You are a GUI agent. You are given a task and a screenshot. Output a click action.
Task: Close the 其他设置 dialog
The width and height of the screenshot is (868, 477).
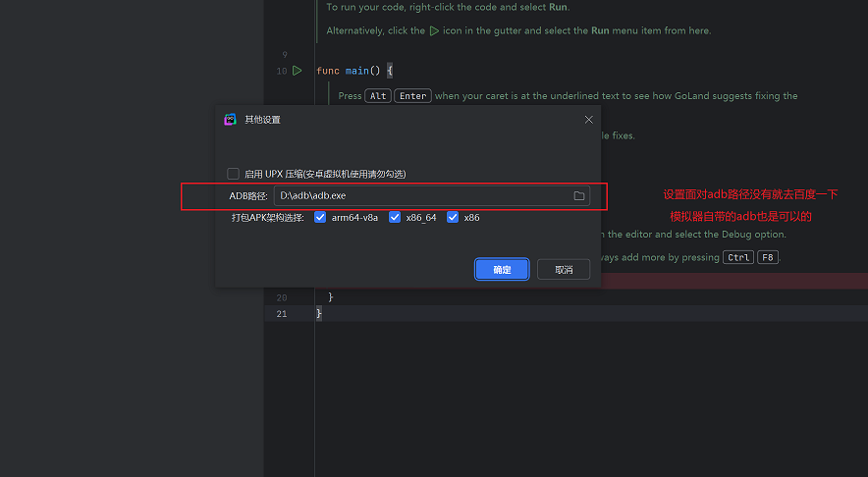click(588, 120)
